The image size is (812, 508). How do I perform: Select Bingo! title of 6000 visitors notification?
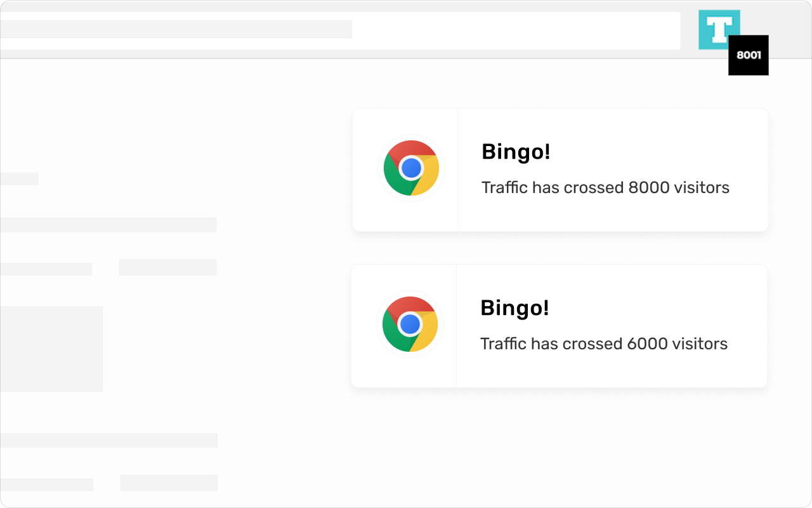[x=514, y=308]
